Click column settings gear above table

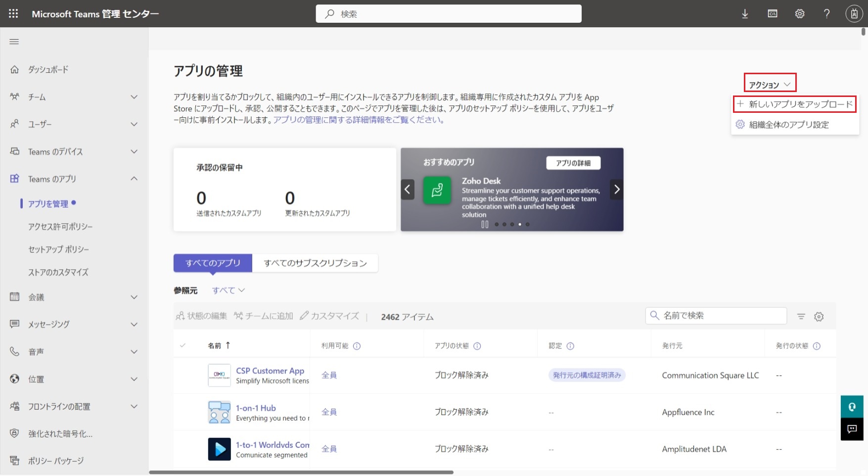click(x=819, y=317)
